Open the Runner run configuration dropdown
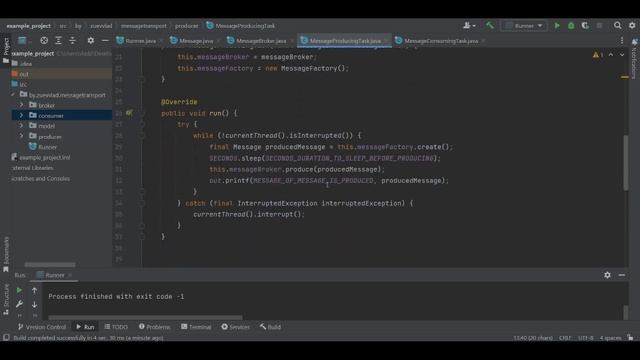The height and width of the screenshot is (360, 640). pyautogui.click(x=524, y=25)
